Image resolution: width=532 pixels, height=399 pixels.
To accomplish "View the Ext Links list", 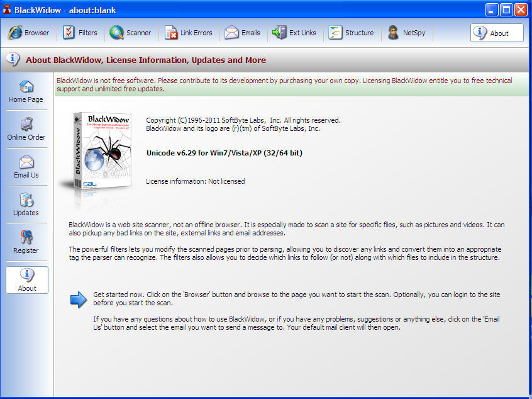I will 294,33.
